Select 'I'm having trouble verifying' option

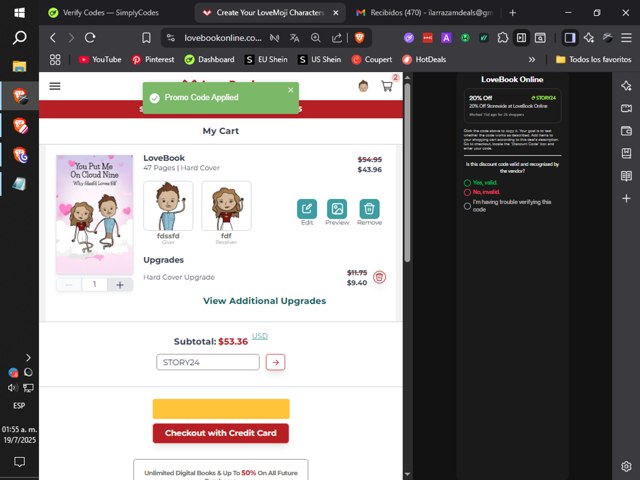pos(467,206)
